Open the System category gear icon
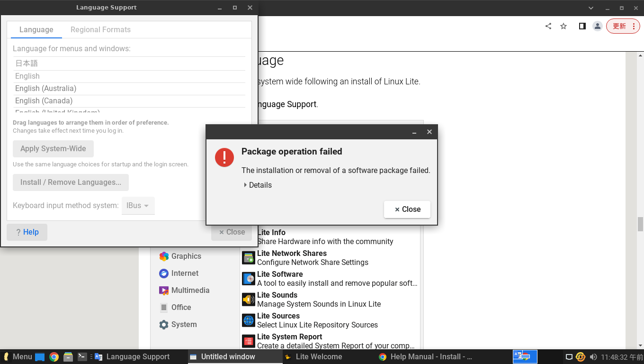644x364 pixels. 164,324
